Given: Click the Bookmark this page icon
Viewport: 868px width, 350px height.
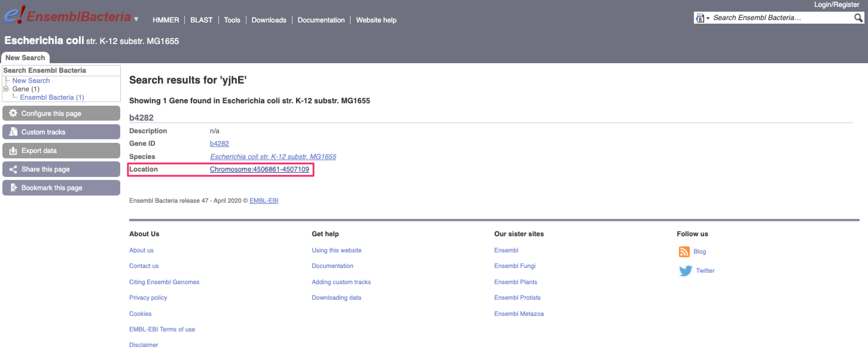Looking at the screenshot, I should pos(13,188).
